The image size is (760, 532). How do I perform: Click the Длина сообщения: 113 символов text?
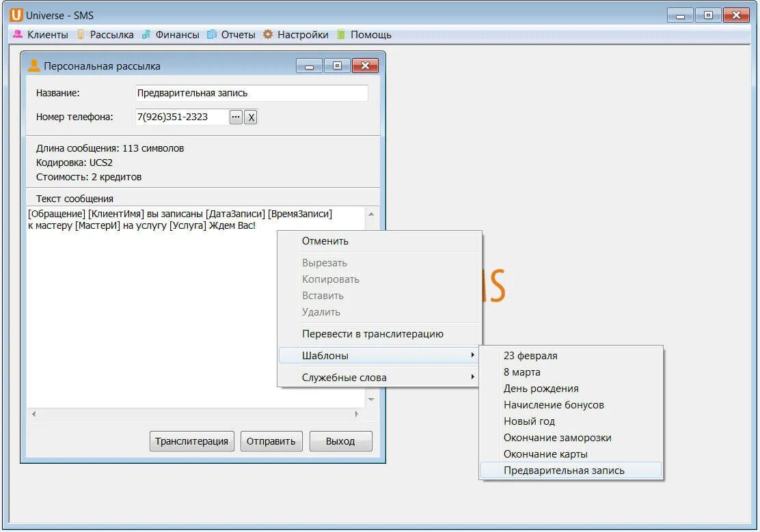(110, 148)
